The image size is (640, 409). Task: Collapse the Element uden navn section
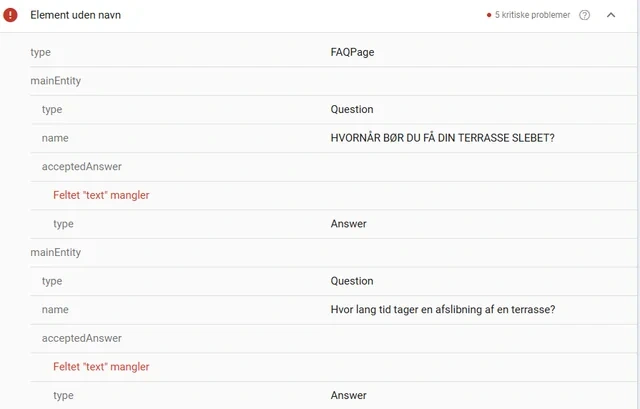pos(611,15)
